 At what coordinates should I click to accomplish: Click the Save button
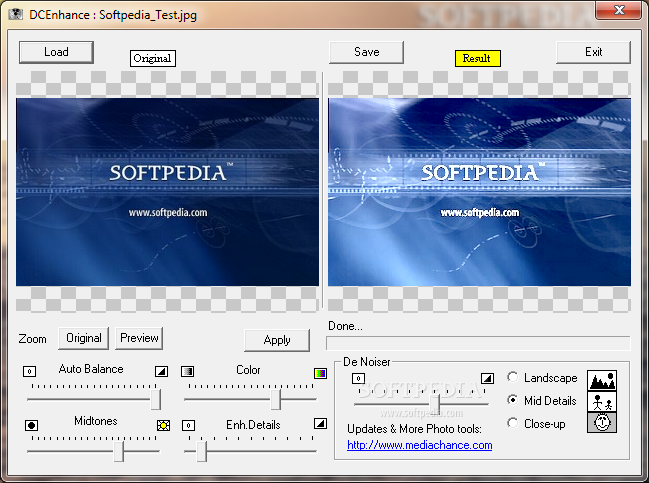click(366, 52)
